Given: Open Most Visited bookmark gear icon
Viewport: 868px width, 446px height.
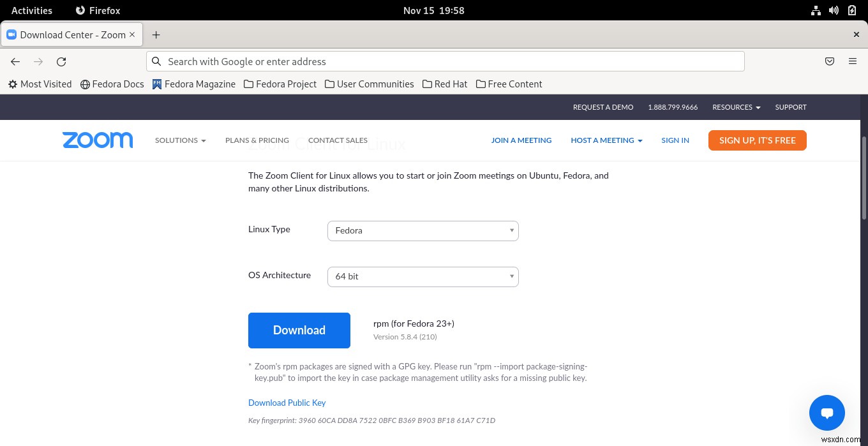Looking at the screenshot, I should 13,84.
